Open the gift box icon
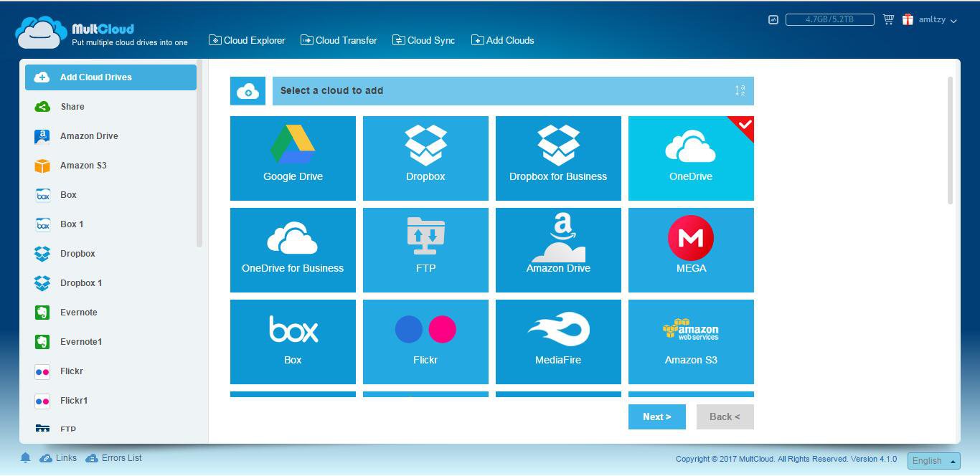 [x=908, y=20]
